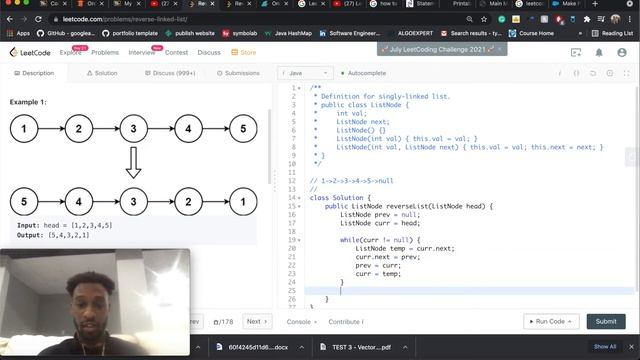Open the editor settings icon
The width and height of the screenshot is (640, 360).
click(610, 73)
